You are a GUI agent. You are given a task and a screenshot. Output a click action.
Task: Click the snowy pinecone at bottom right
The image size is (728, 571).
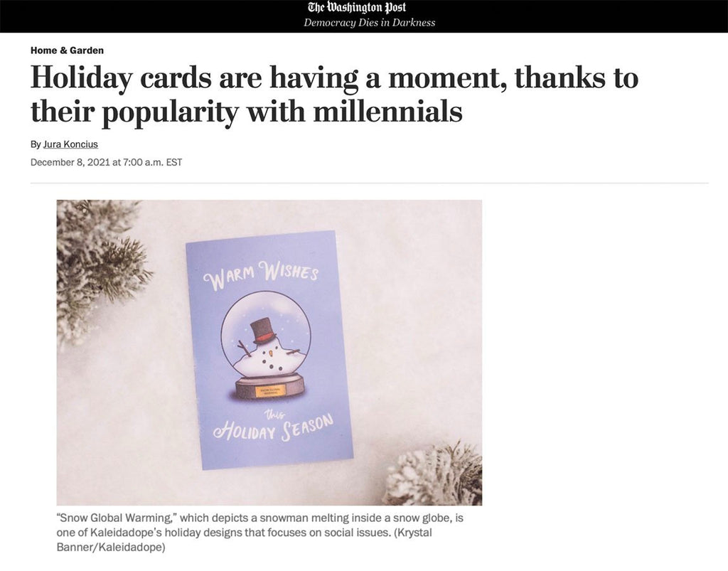coord(434,474)
